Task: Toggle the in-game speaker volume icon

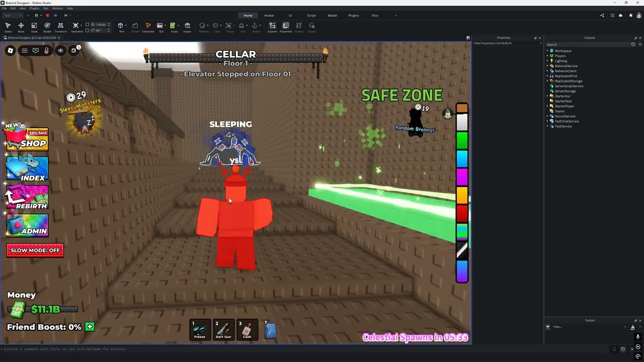Action: 60,50
